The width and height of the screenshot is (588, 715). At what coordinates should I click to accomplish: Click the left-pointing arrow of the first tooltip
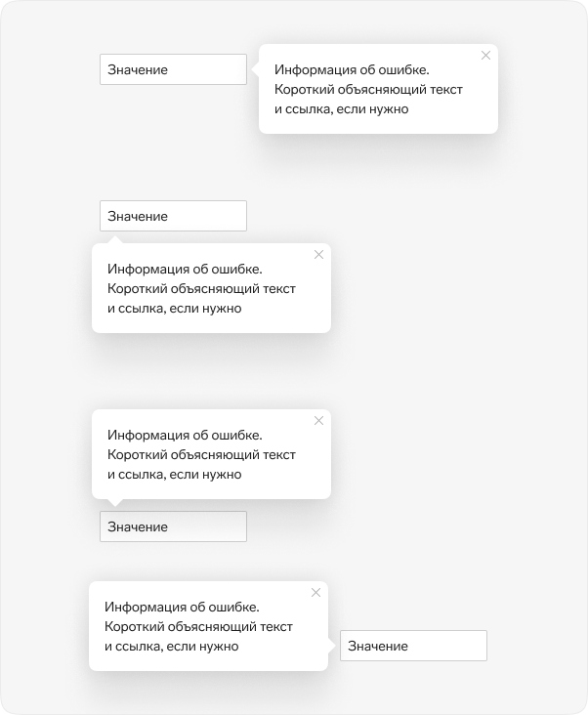click(x=255, y=69)
